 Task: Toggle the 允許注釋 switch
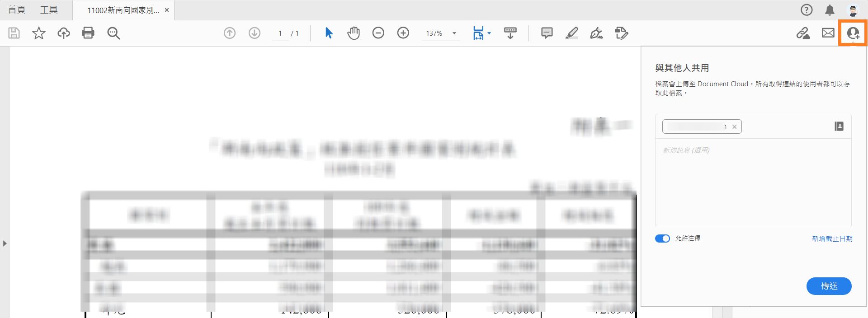pos(662,238)
